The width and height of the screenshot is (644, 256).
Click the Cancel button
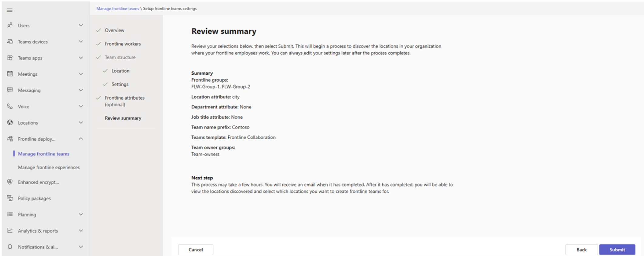tap(196, 250)
